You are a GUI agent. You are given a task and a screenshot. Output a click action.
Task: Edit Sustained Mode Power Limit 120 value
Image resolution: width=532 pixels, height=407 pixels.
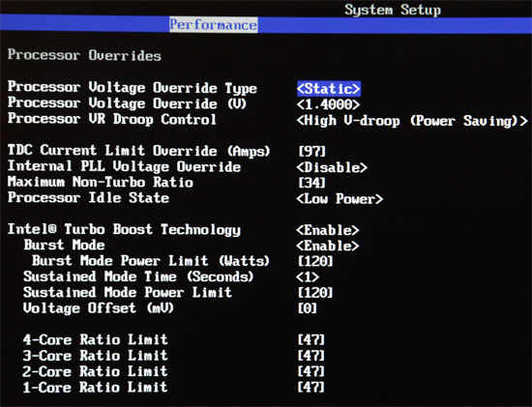[315, 293]
